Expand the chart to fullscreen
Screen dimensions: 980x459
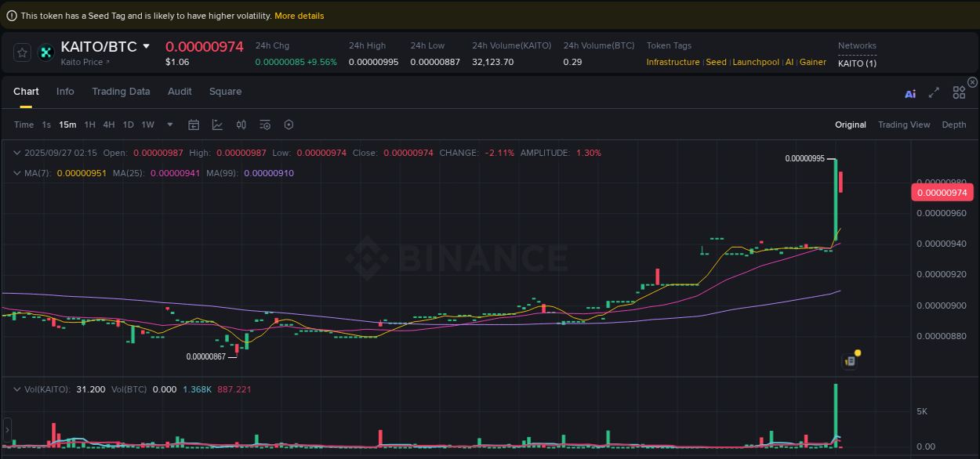pyautogui.click(x=934, y=92)
